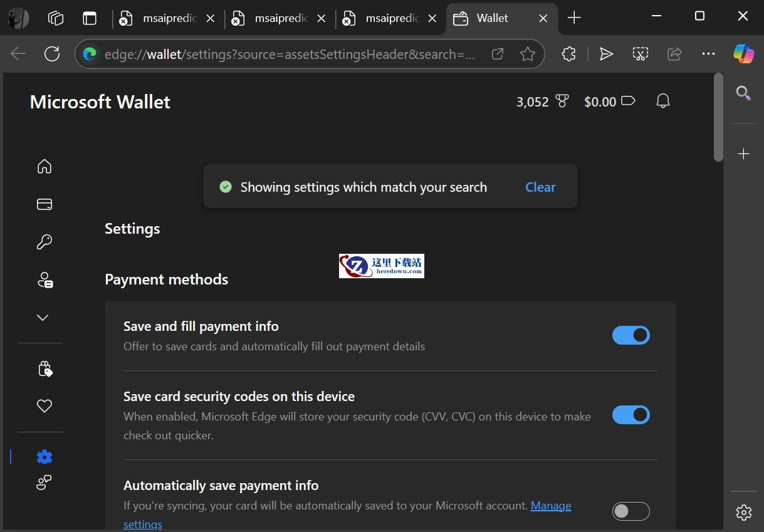Open the Edge sidebar search icon

point(744,93)
